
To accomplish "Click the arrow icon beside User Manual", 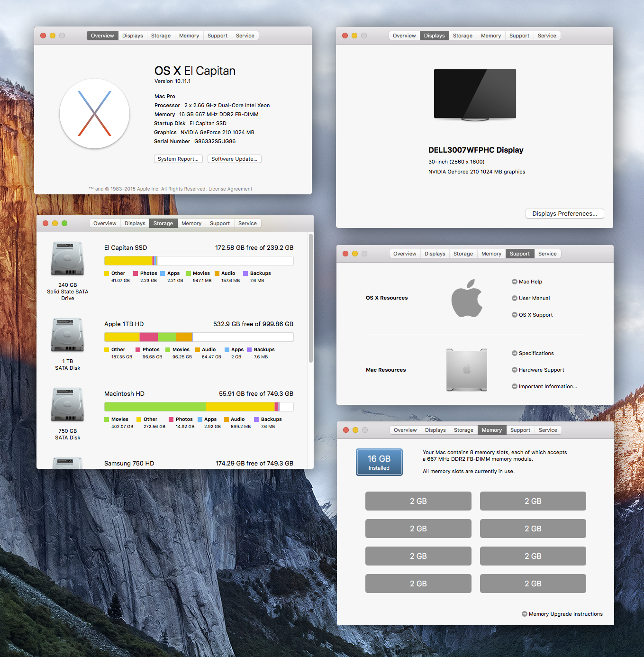I will pyautogui.click(x=515, y=298).
